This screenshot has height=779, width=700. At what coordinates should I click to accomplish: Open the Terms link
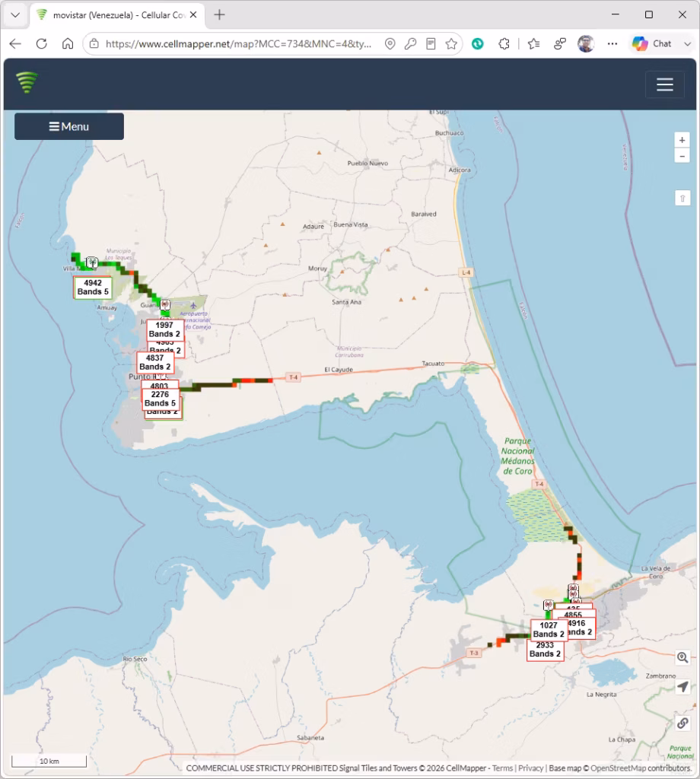click(x=503, y=768)
